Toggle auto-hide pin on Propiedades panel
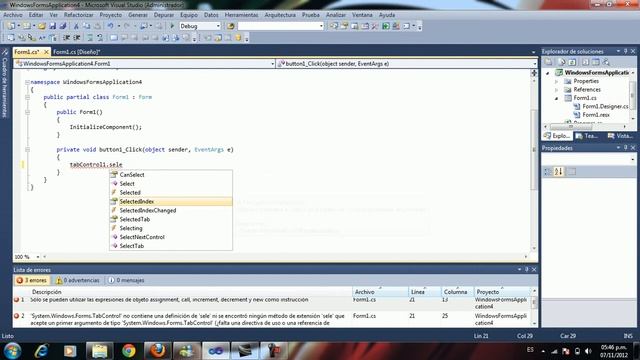This screenshot has width=640, height=360. (625, 148)
